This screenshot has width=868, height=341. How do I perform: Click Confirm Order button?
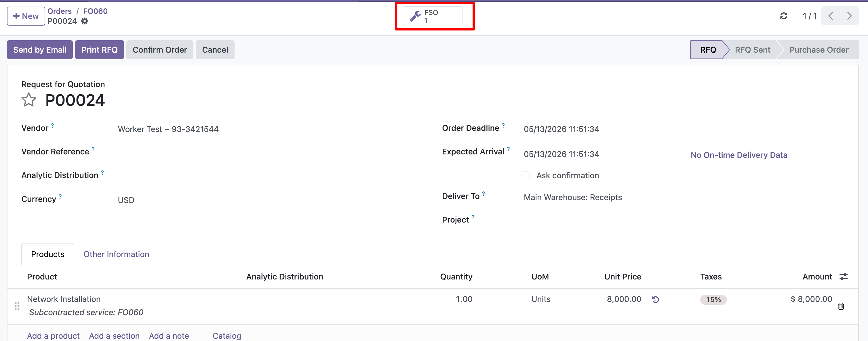coord(160,50)
